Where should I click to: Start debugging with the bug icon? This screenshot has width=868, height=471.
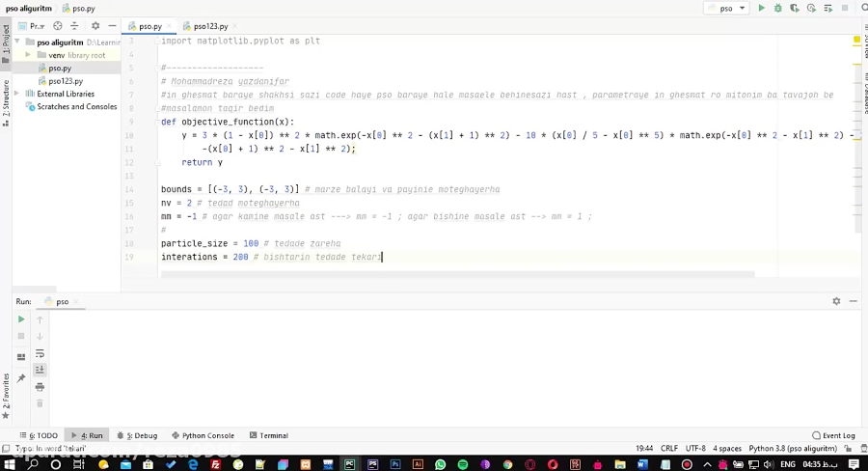(x=777, y=8)
